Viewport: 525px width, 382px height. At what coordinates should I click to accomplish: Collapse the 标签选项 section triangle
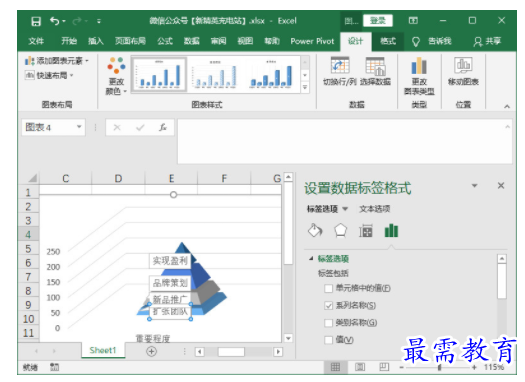pyautogui.click(x=311, y=258)
